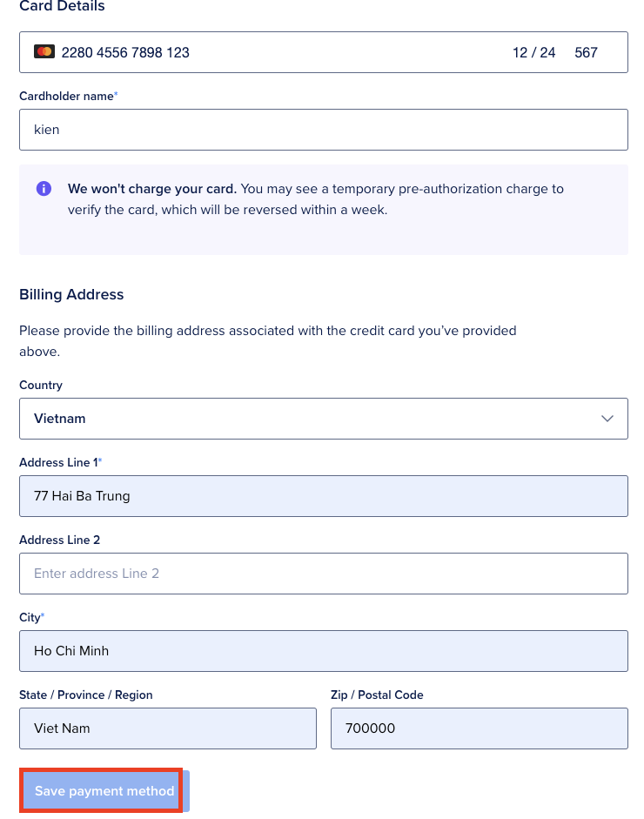Expand the Country dropdown chevron arrow
This screenshot has width=644, height=819.
pos(607,419)
